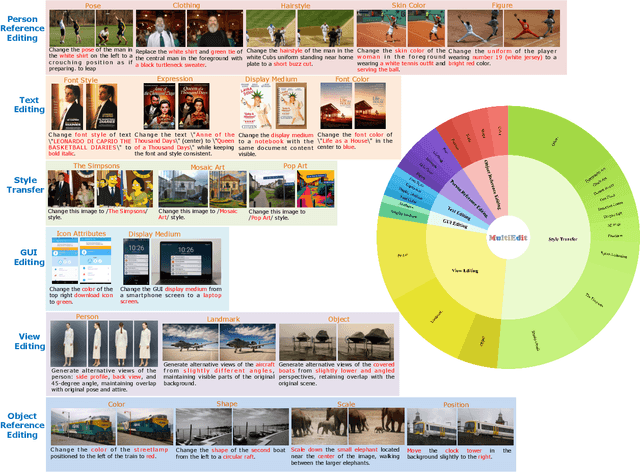Screen dimensions: 640x472
Task: Open the Statue of Liberty notebook-framed thumbnail
Action: (x=291, y=106)
